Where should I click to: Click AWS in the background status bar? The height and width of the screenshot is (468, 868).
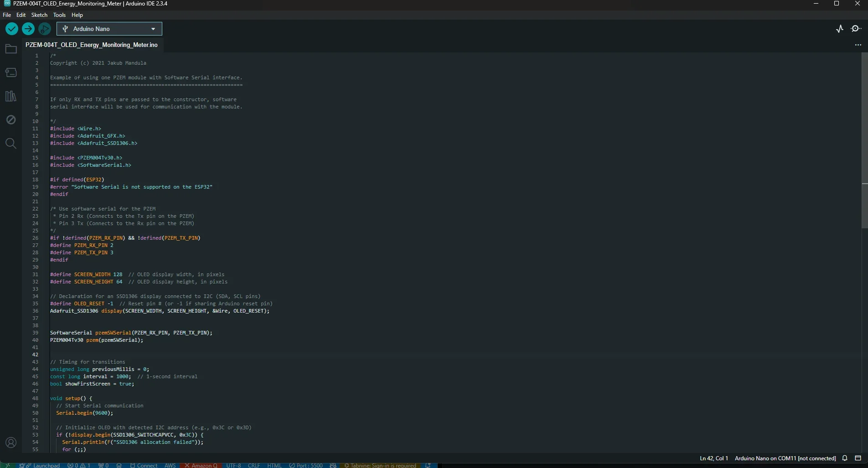pyautogui.click(x=170, y=465)
